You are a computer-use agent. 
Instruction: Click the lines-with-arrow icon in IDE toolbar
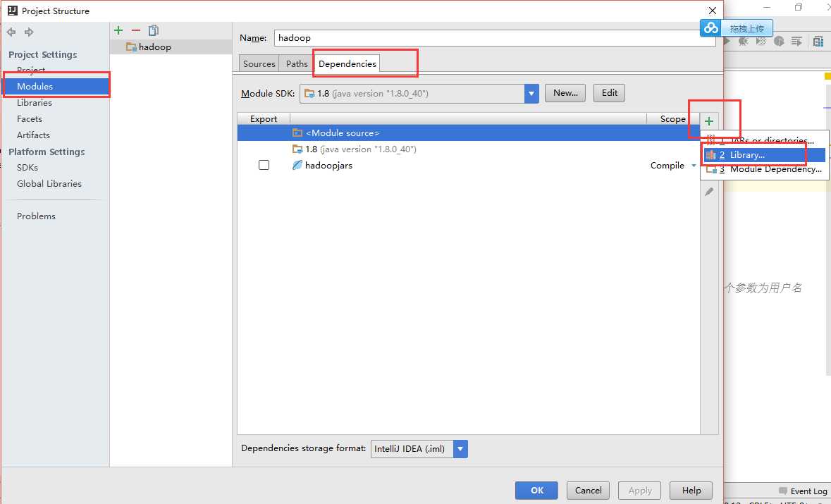796,42
